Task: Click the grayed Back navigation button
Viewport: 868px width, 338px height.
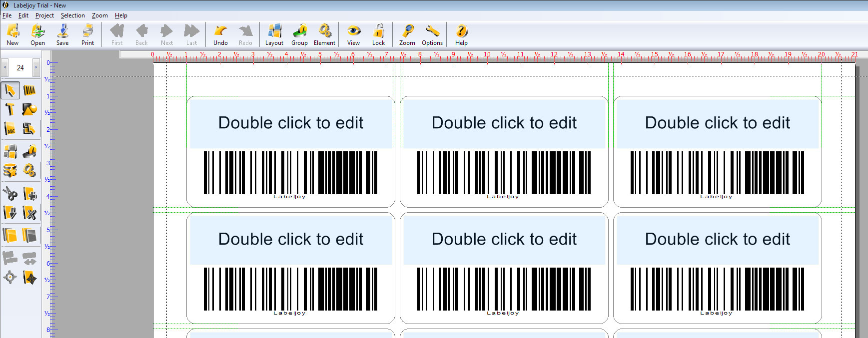Action: pos(142,34)
